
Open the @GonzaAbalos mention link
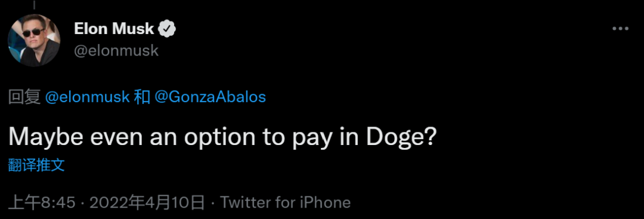pos(210,97)
